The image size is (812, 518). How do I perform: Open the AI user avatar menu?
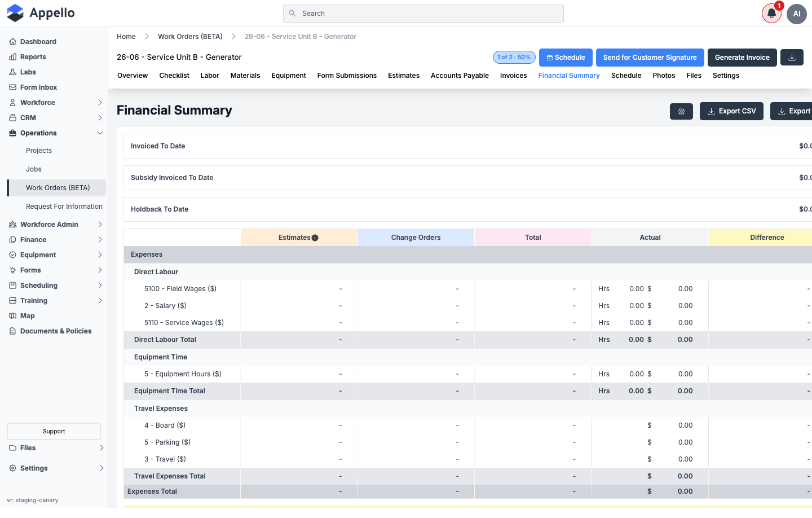tap(797, 14)
